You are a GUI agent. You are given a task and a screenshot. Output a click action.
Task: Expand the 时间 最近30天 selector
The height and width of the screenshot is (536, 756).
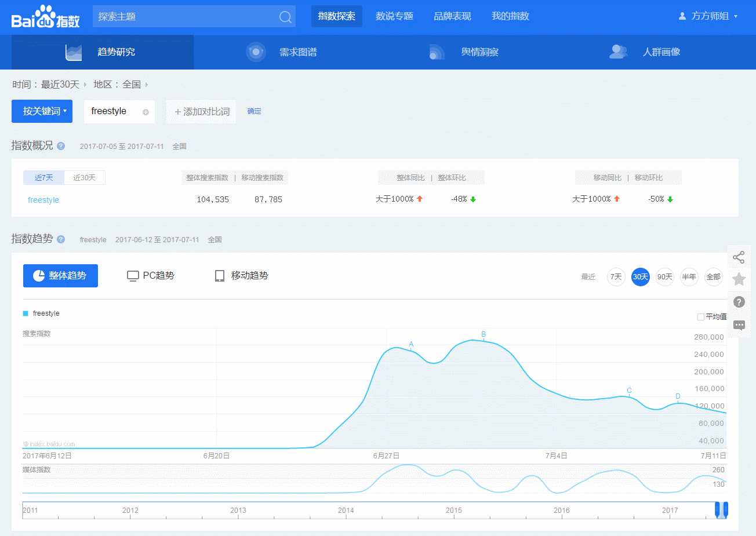click(x=60, y=85)
